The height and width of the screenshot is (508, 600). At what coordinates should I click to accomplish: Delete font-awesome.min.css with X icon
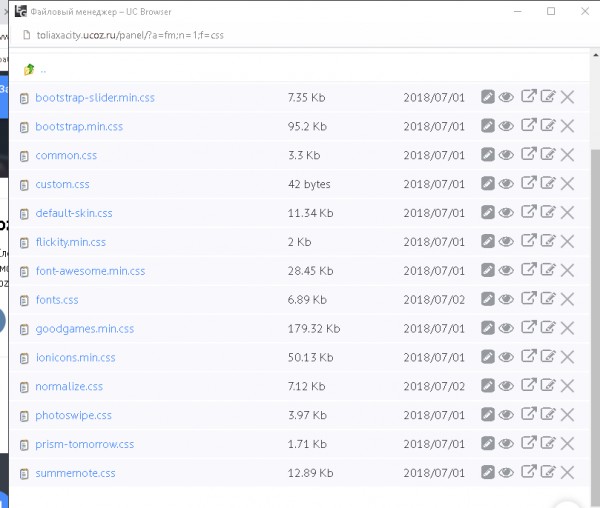coord(567,270)
